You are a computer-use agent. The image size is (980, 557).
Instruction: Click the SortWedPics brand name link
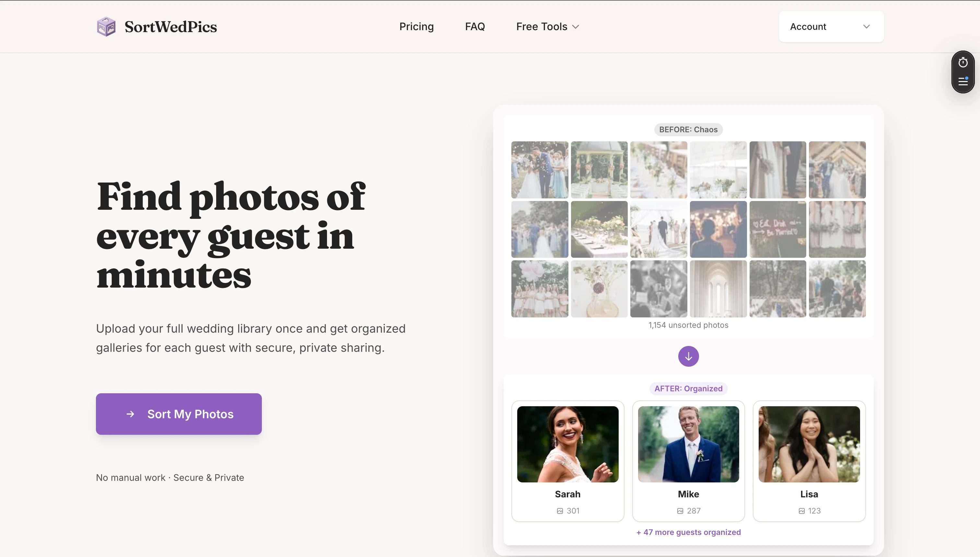[x=170, y=26]
